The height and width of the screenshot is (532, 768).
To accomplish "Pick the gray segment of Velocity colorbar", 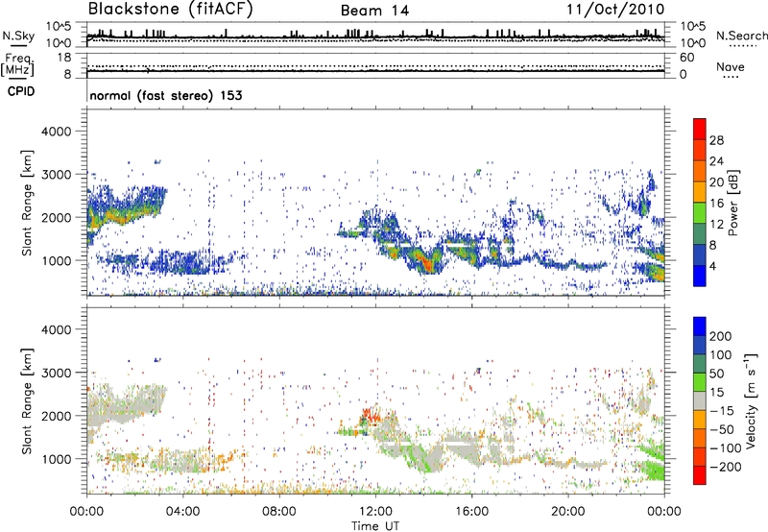I will click(x=700, y=401).
